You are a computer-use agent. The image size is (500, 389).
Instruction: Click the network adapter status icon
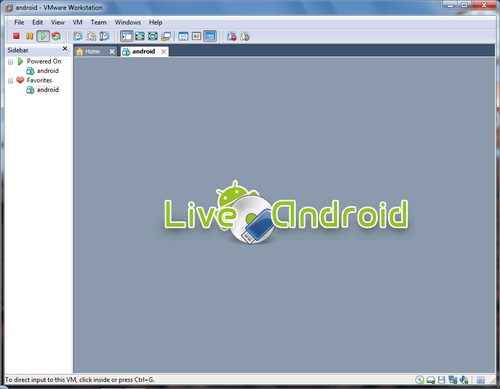click(x=453, y=380)
